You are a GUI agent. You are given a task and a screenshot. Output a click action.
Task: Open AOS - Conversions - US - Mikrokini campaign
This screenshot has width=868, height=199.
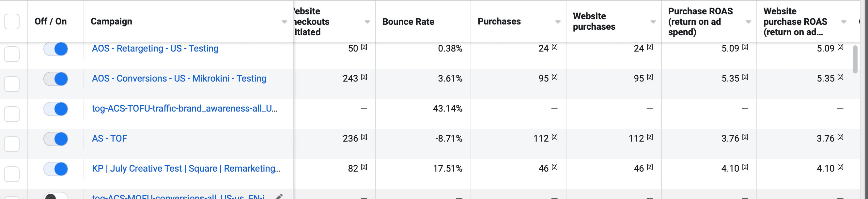click(x=179, y=78)
